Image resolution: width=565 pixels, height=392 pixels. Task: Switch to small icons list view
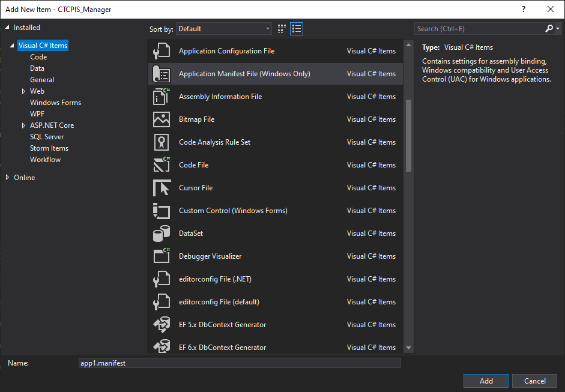pos(297,29)
